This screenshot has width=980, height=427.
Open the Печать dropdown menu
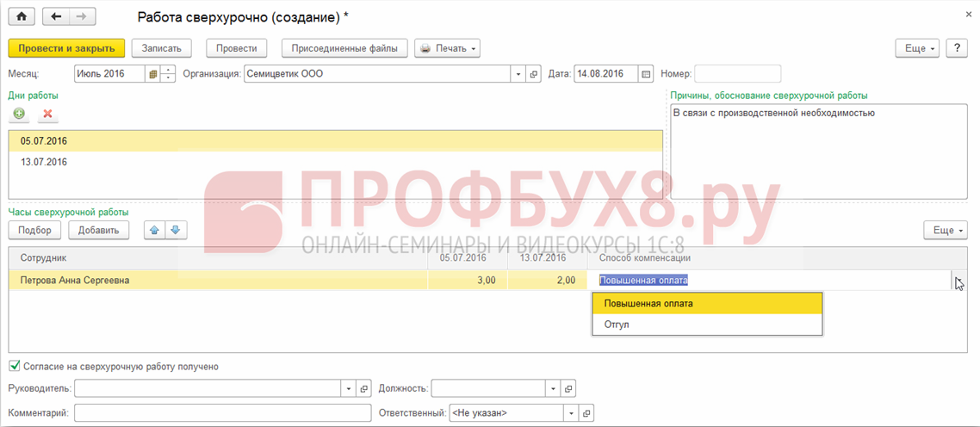(447, 48)
